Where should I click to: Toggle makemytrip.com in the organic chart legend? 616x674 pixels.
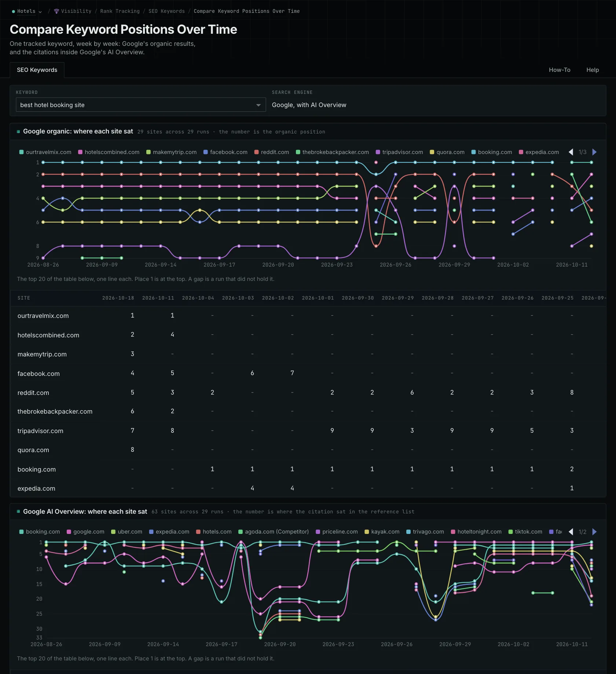(x=172, y=152)
